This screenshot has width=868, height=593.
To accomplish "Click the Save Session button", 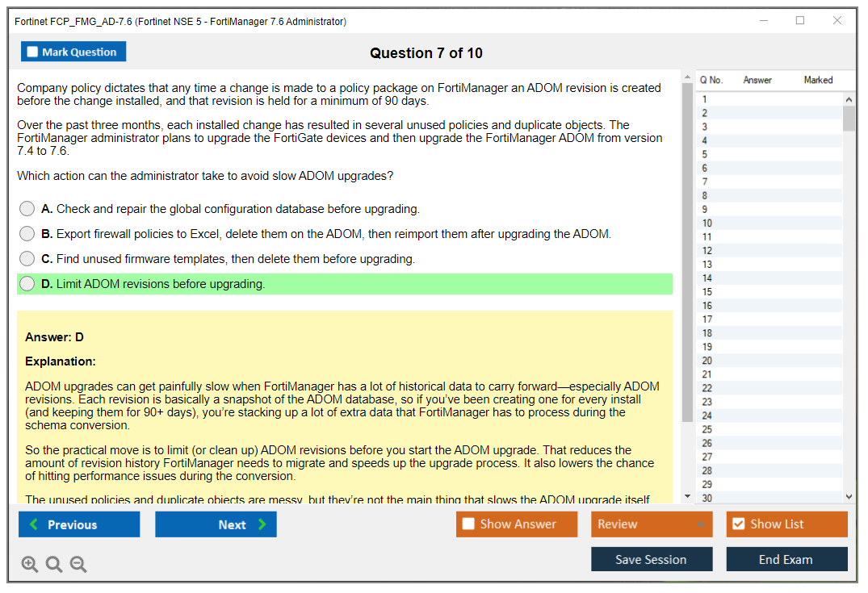I will pos(652,559).
